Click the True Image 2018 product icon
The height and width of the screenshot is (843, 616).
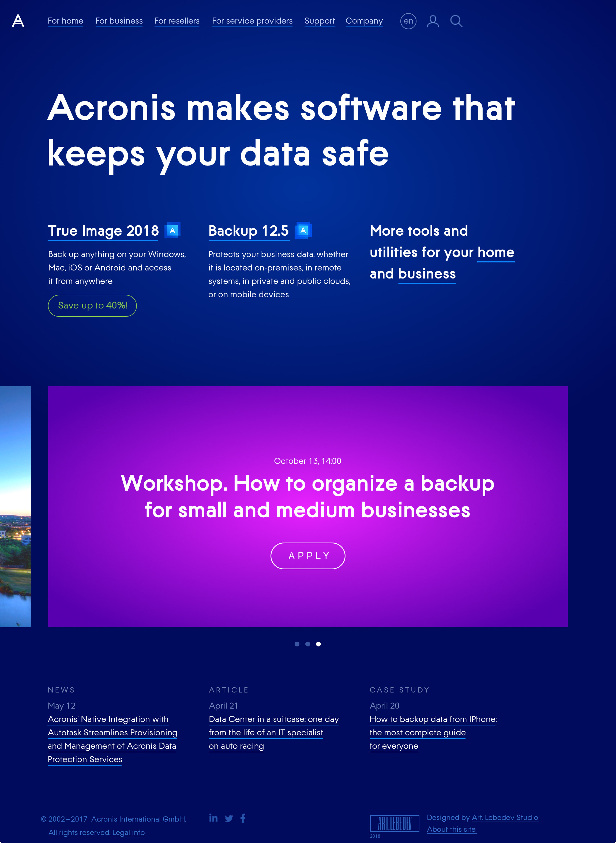click(x=172, y=230)
